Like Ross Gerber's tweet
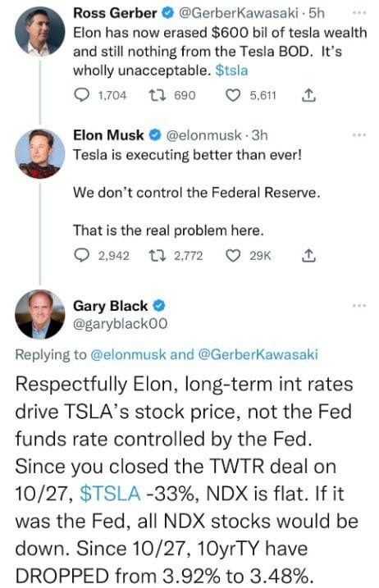 [233, 95]
